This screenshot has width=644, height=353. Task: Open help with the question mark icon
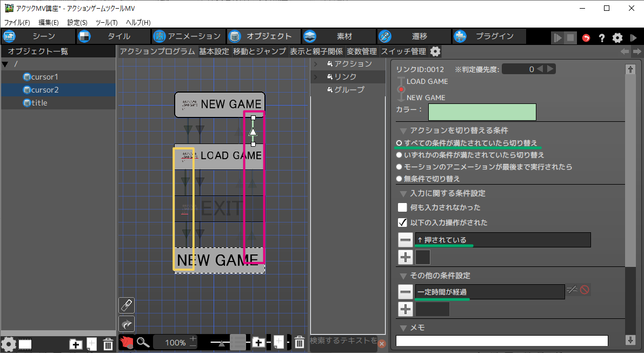point(601,38)
